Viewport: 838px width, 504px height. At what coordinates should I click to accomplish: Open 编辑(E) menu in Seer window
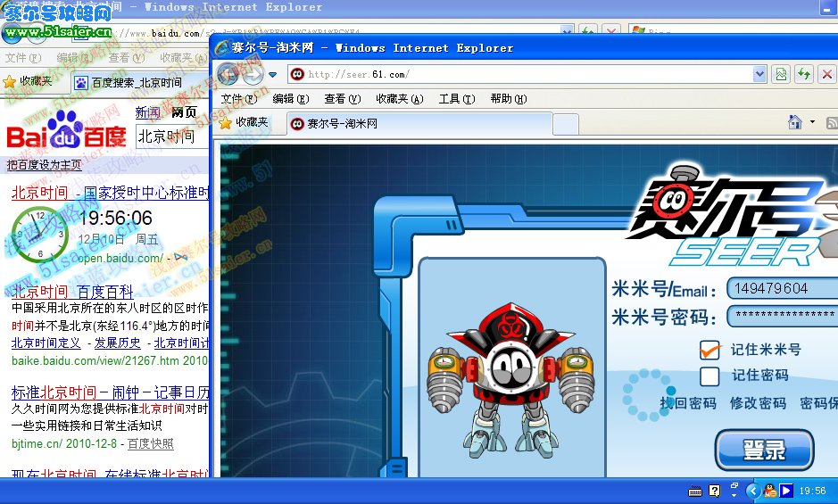(291, 99)
